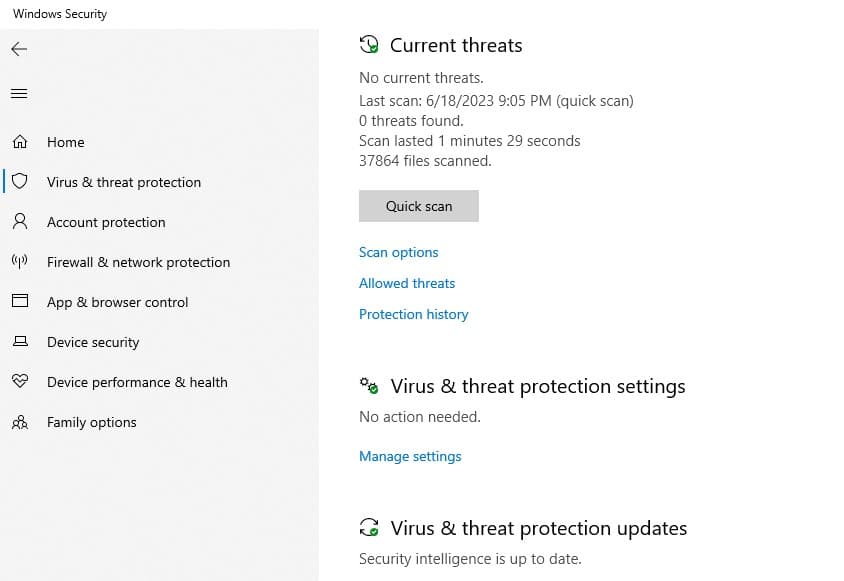Click the Current threats clock-shield icon

[x=369, y=45]
